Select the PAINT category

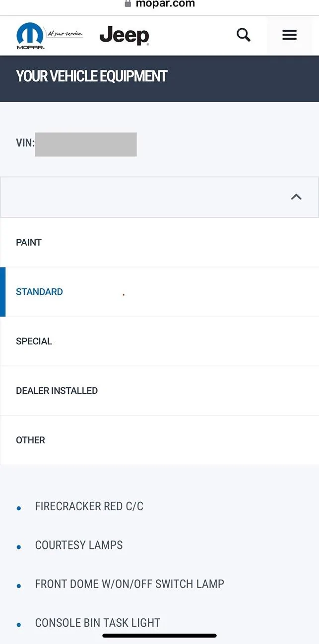159,242
